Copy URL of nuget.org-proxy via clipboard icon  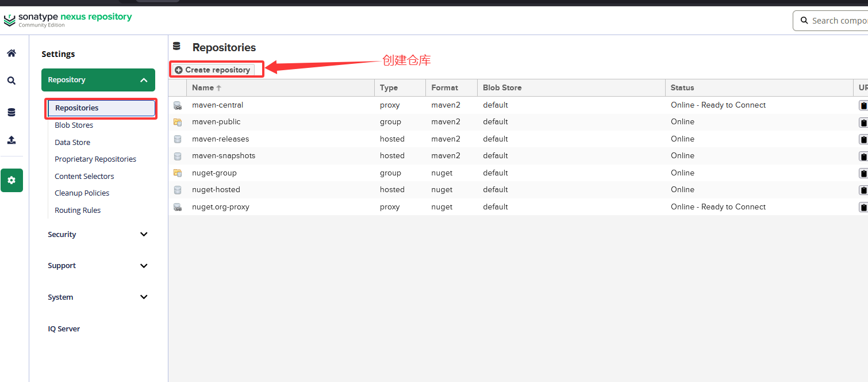click(x=863, y=207)
